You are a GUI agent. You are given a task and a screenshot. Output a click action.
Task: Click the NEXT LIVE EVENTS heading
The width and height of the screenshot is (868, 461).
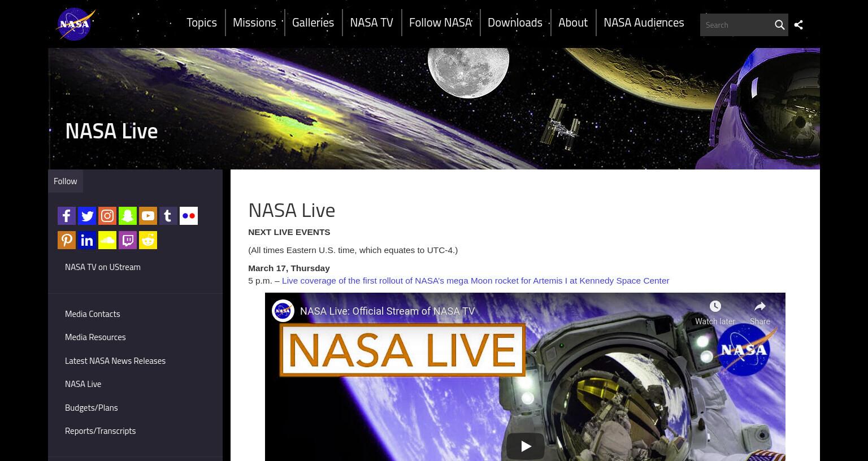point(289,232)
